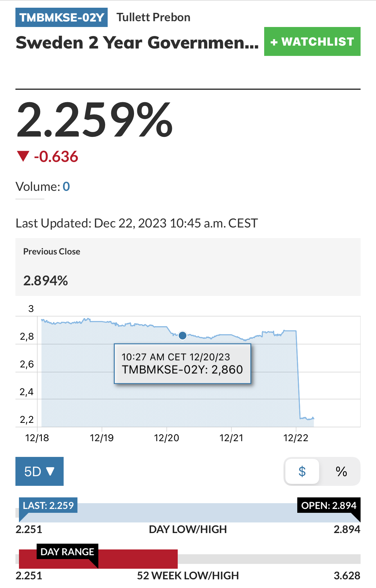
Task: Click the Volume value 0
Action: click(66, 187)
